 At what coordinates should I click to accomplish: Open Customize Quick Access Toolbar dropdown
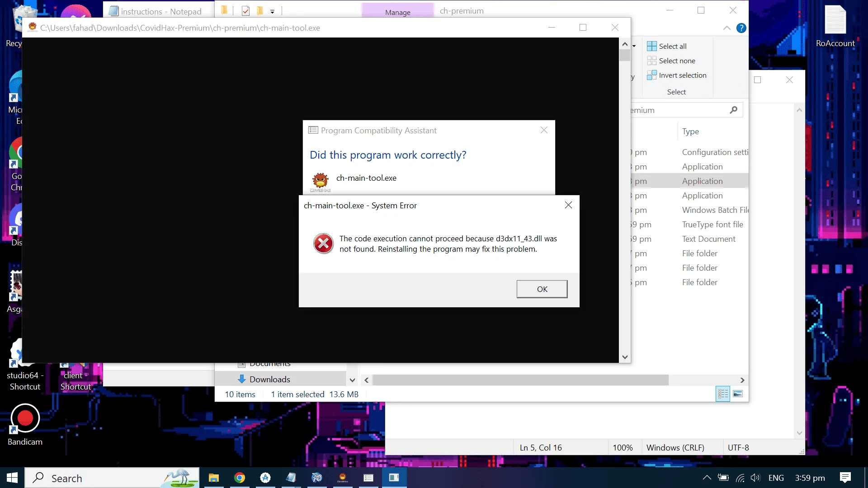pos(272,11)
